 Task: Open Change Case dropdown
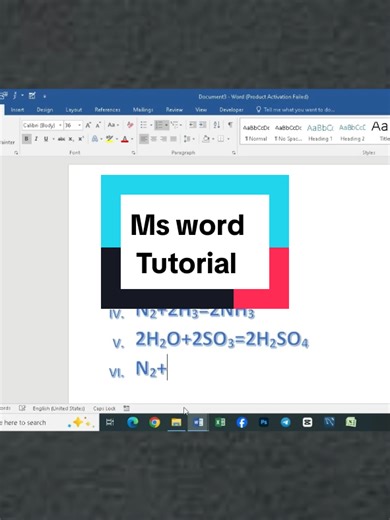(113, 125)
